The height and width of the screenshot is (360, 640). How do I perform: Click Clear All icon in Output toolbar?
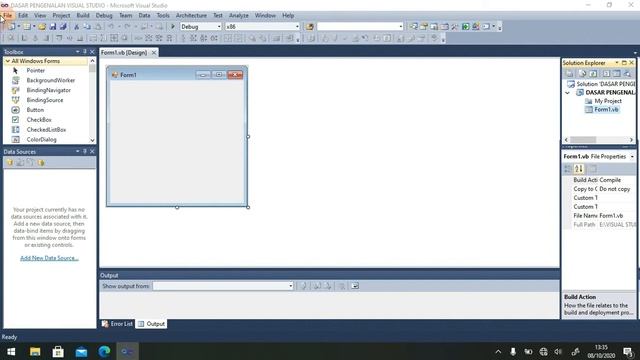(x=342, y=286)
